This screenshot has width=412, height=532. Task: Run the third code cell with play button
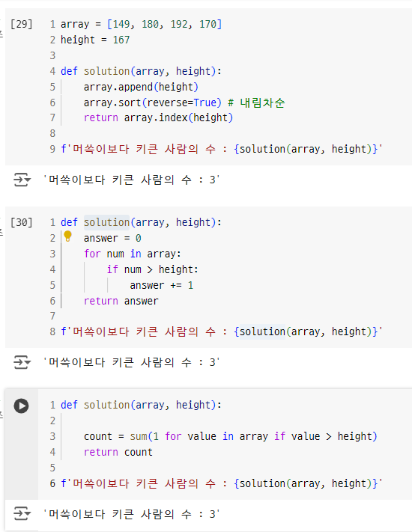click(21, 406)
